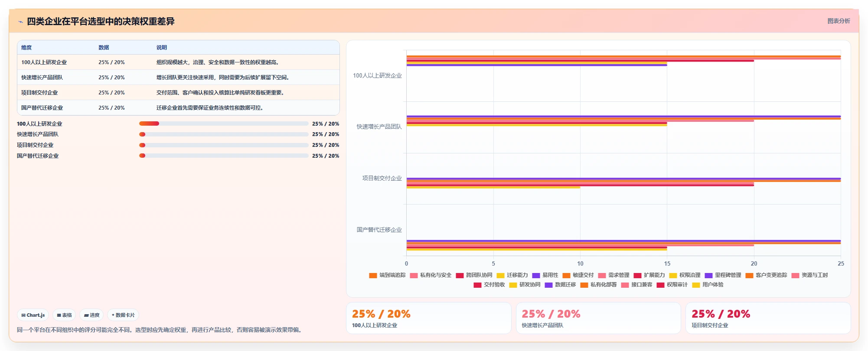Image resolution: width=868 pixels, height=351 pixels.
Task: Toggle the 敏捷交付 legend item
Action: pyautogui.click(x=578, y=275)
